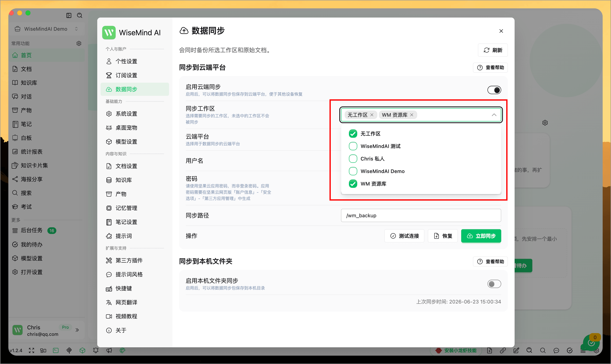611x364 pixels.
Task: Open 系统设置 in settings menu
Action: [x=135, y=114]
